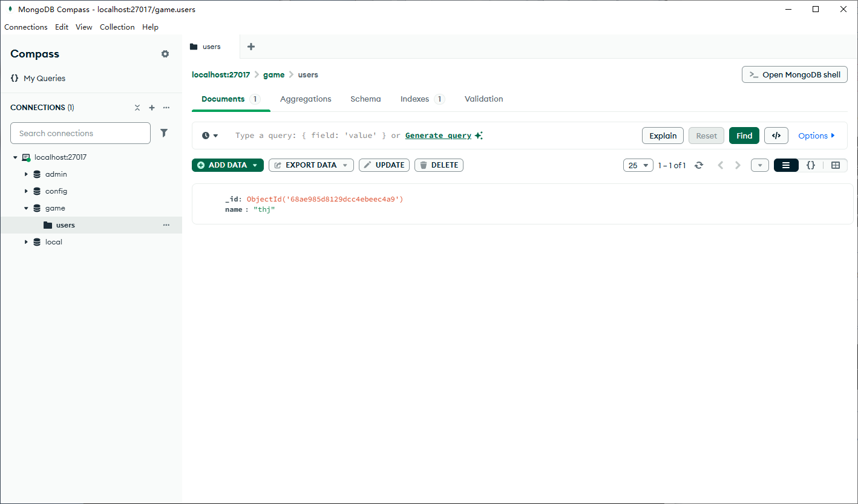Switch to the Aggregations tab
This screenshot has height=504, width=858.
coord(306,99)
